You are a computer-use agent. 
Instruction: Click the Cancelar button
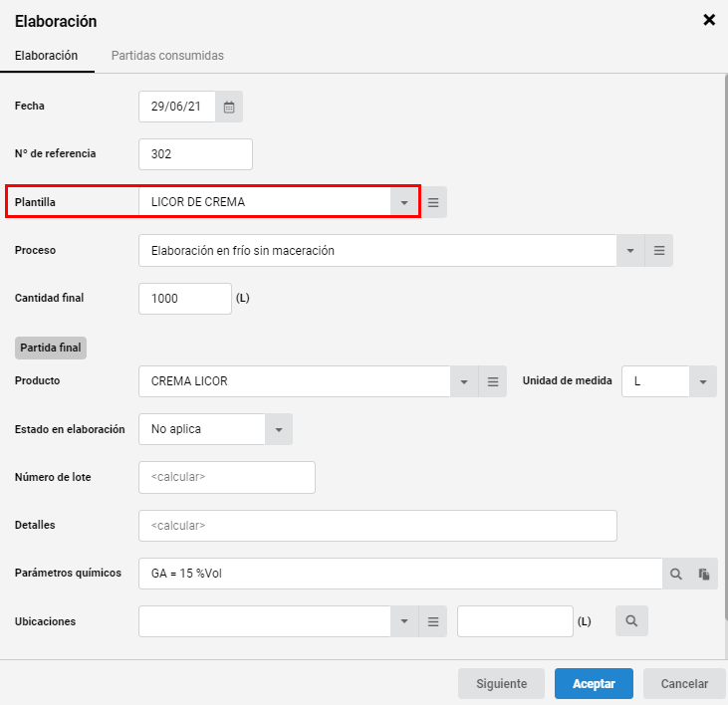pos(684,684)
